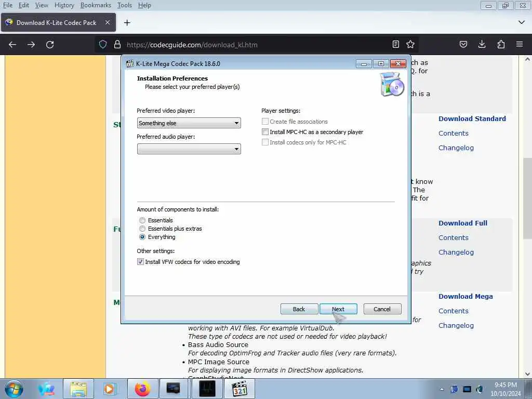
Task: Switch to Firefox in the taskbar
Action: coord(142,389)
